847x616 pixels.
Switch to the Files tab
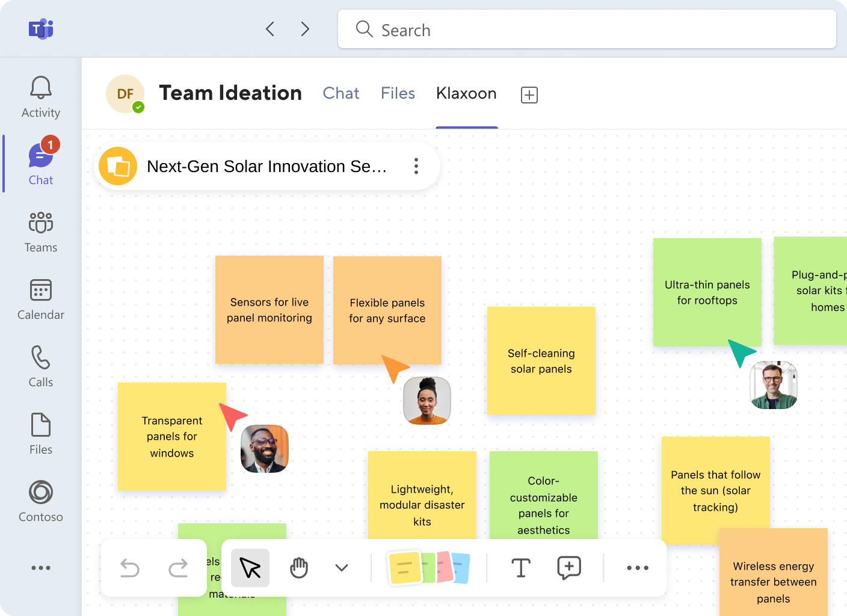coord(398,93)
